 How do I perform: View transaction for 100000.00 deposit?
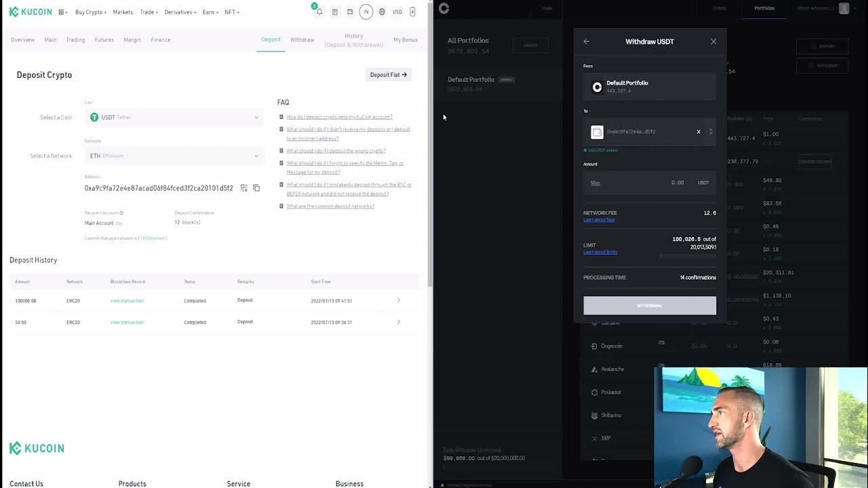point(127,301)
